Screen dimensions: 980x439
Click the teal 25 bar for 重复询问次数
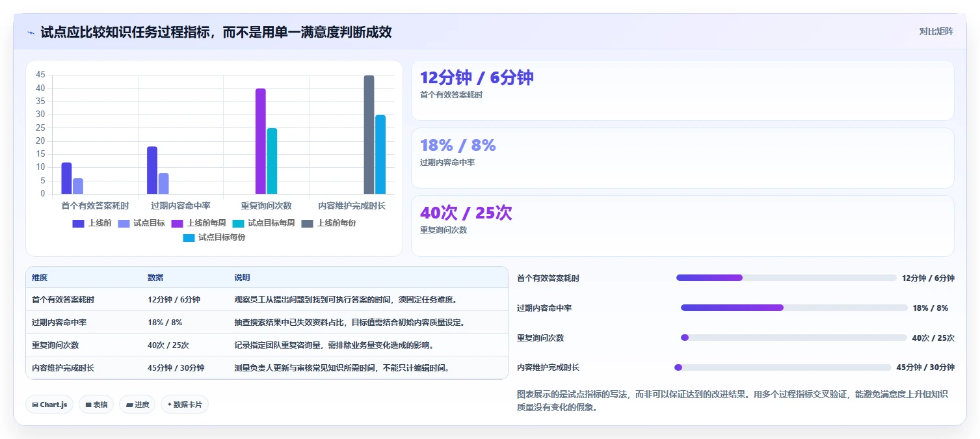tap(272, 161)
